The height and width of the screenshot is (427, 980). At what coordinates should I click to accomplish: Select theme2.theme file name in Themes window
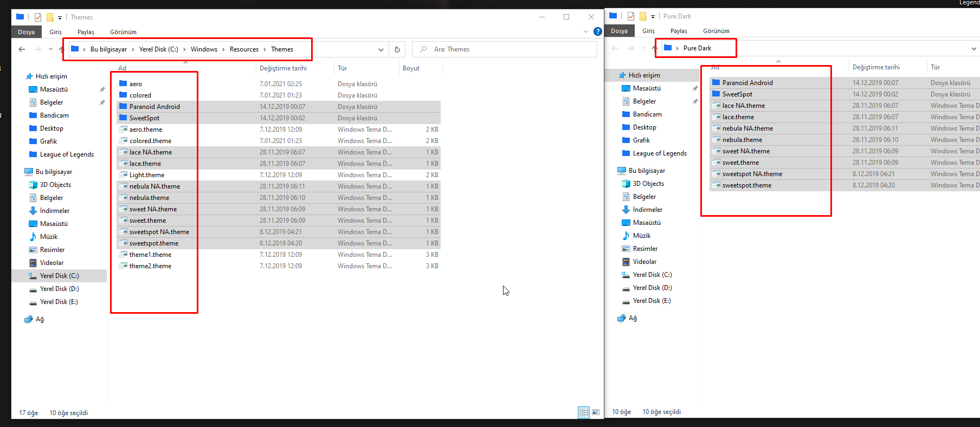pyautogui.click(x=150, y=266)
